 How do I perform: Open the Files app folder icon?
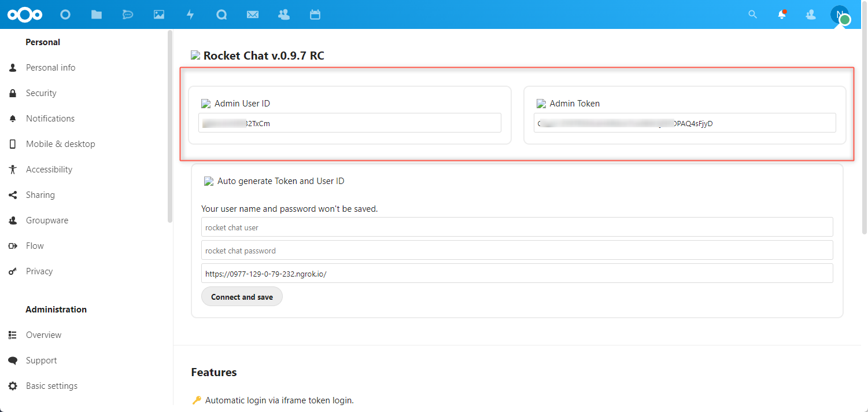click(x=97, y=14)
